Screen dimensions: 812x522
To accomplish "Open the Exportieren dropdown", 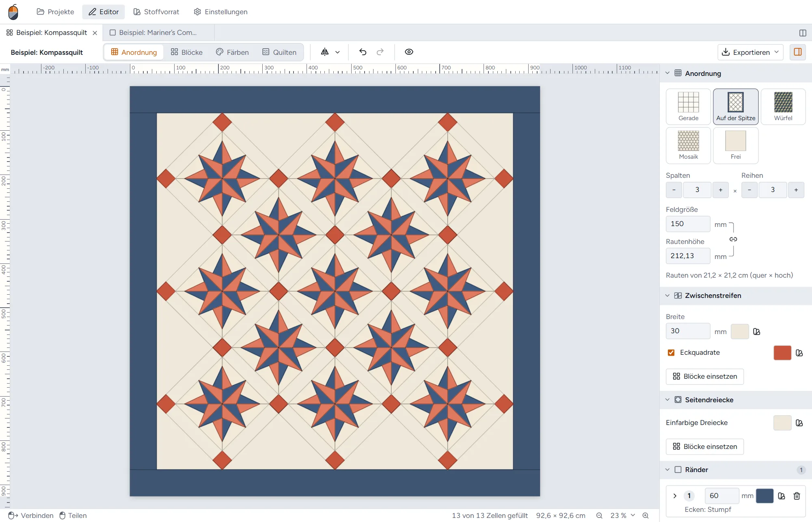I will pyautogui.click(x=750, y=52).
